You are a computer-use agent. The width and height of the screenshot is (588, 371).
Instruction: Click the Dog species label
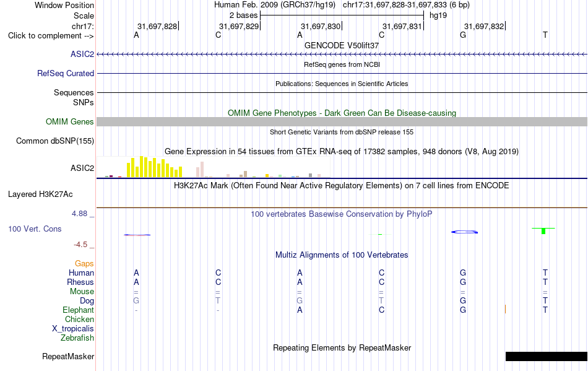click(x=87, y=301)
